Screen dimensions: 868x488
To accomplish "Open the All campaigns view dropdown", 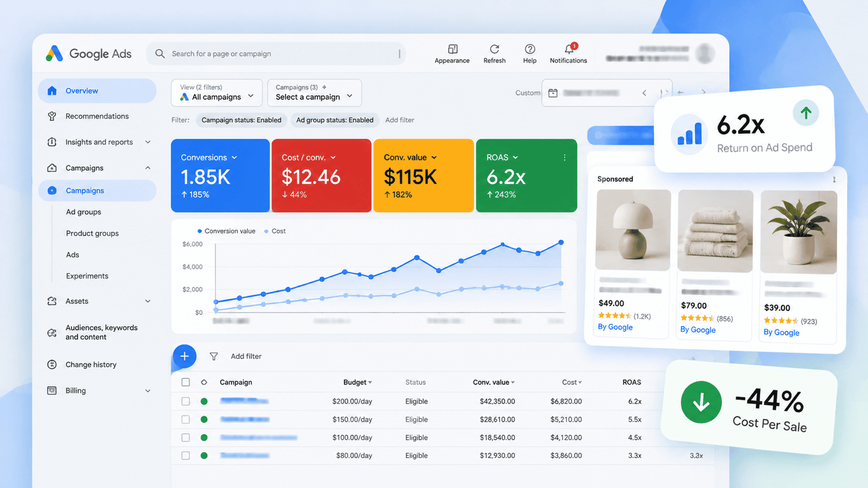I will pos(217,93).
